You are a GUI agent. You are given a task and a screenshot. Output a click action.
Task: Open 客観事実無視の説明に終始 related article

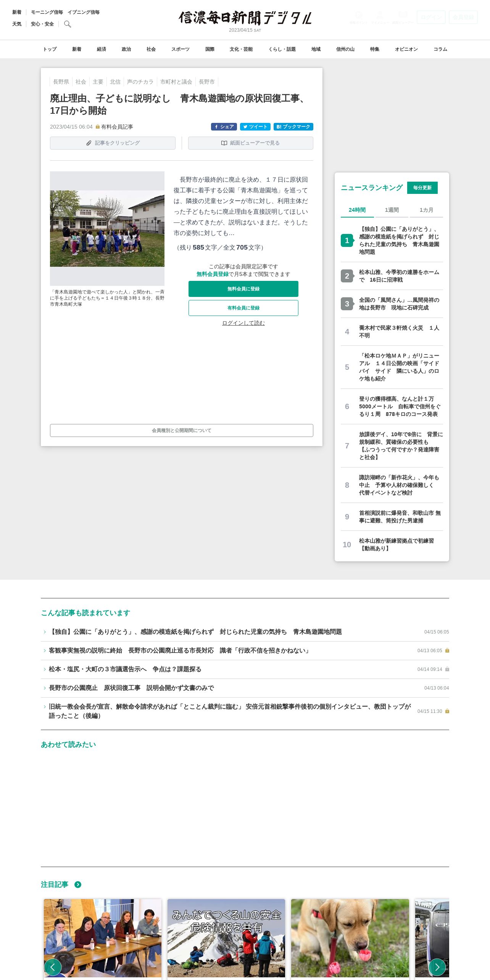click(x=245, y=651)
